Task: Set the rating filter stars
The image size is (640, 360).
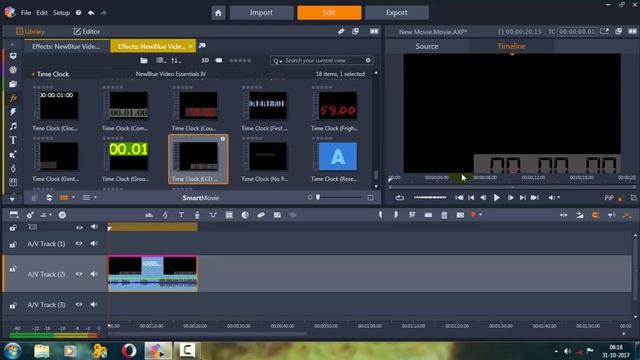Action: point(240,60)
